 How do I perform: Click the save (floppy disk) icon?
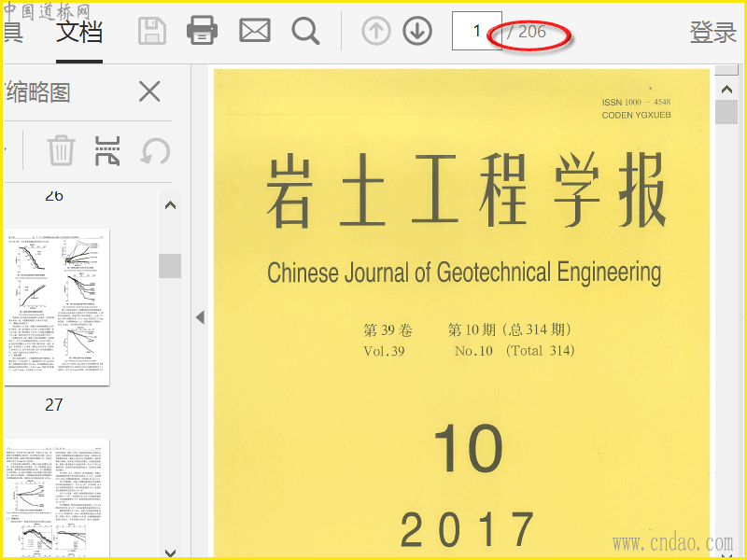tap(152, 32)
